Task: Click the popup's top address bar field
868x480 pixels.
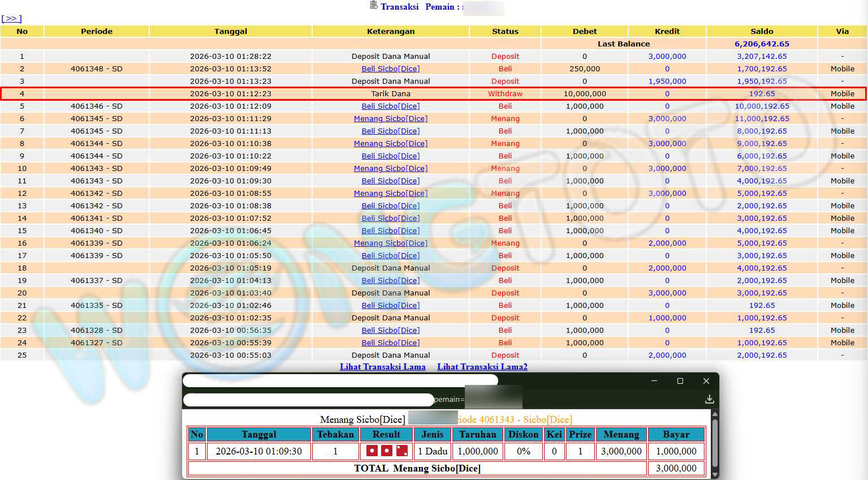Action: (340, 380)
